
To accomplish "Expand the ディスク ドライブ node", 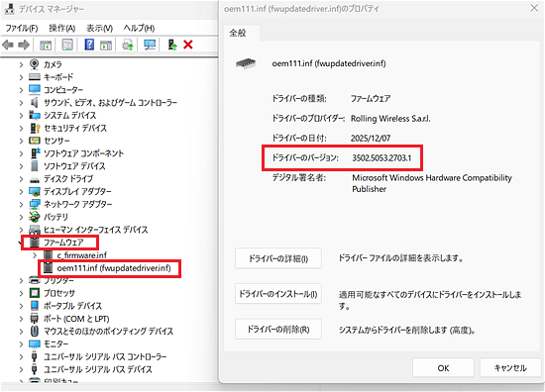I will [21, 179].
